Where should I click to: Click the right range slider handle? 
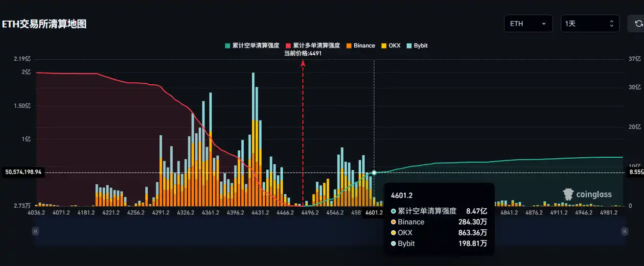pyautogui.click(x=624, y=231)
